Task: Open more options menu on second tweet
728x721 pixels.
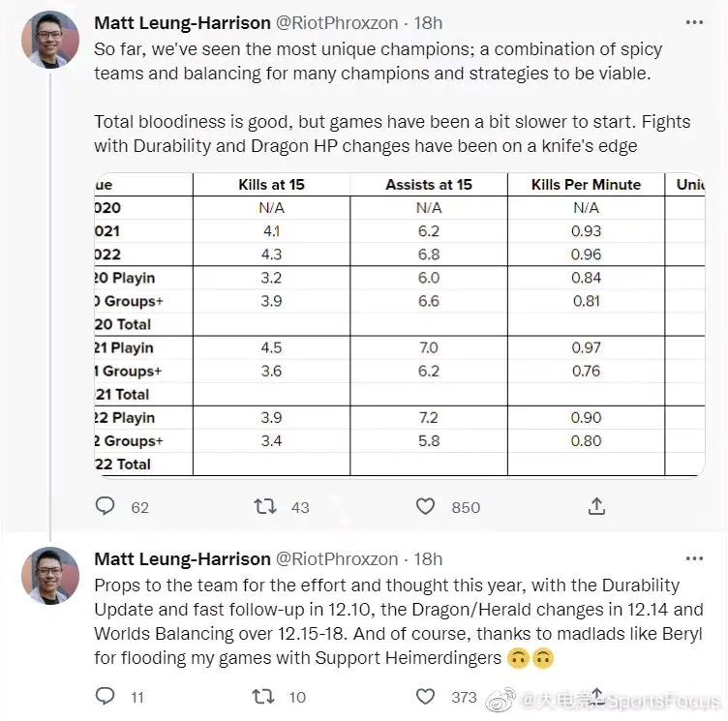Action: point(694,558)
